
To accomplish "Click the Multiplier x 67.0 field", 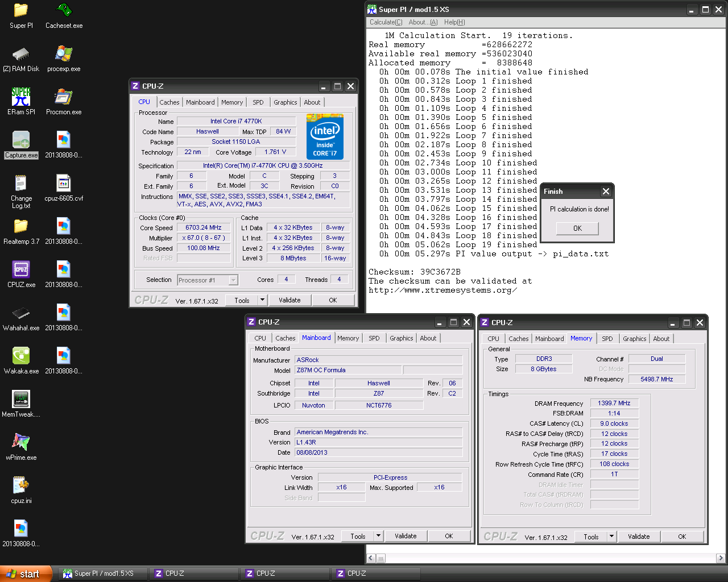I will tap(204, 238).
